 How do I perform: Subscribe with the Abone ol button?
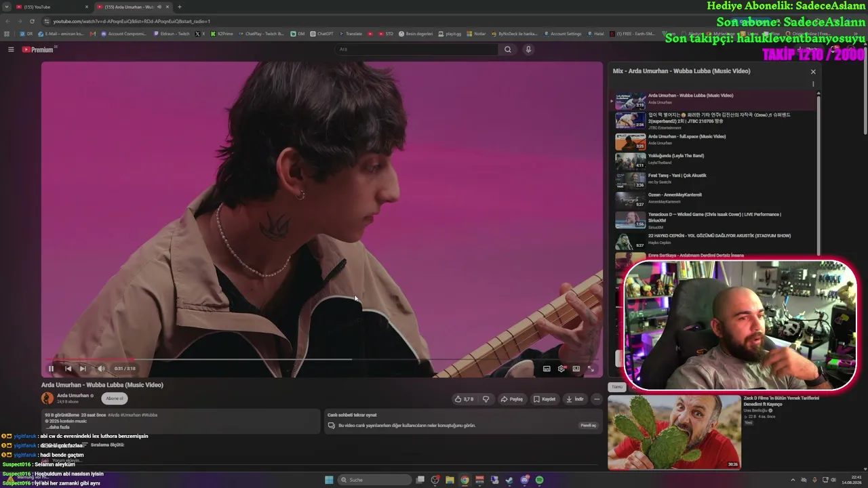(115, 399)
